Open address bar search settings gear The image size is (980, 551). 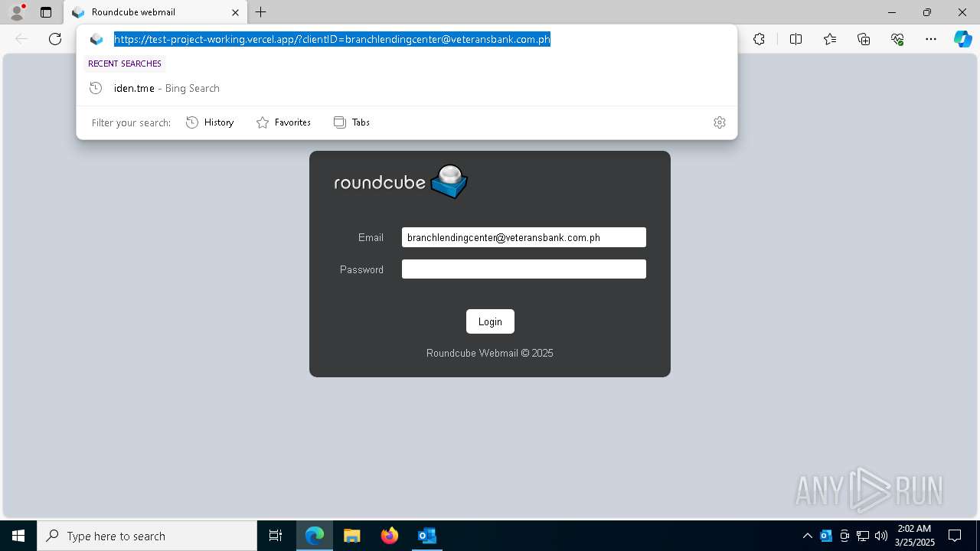pos(720,122)
